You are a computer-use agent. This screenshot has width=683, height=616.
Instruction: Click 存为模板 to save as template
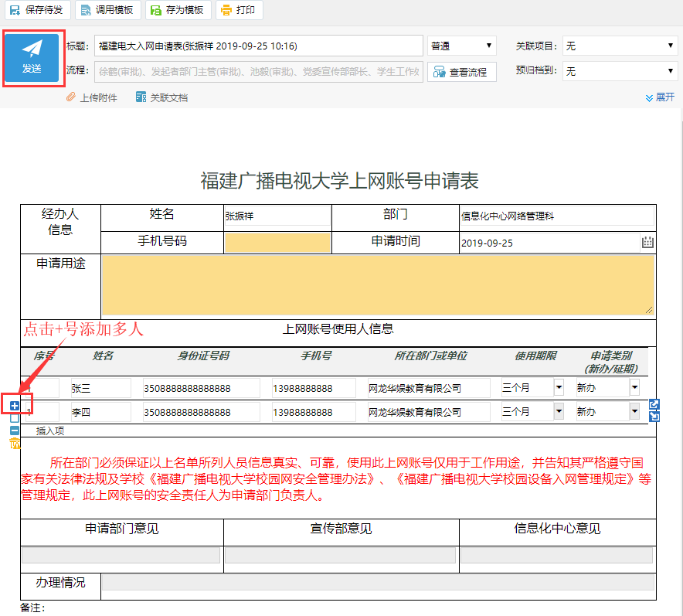[177, 10]
